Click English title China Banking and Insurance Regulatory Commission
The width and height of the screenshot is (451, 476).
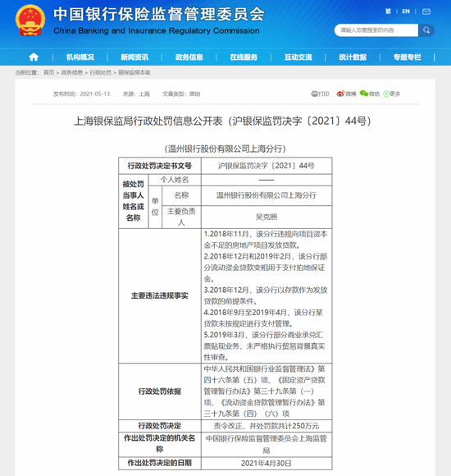[x=156, y=31]
